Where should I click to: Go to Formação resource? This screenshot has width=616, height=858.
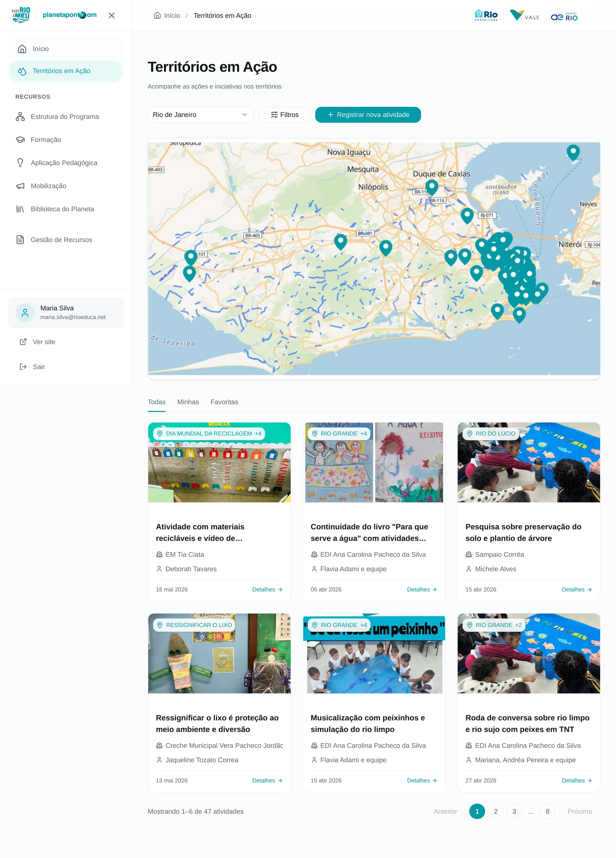point(66,140)
